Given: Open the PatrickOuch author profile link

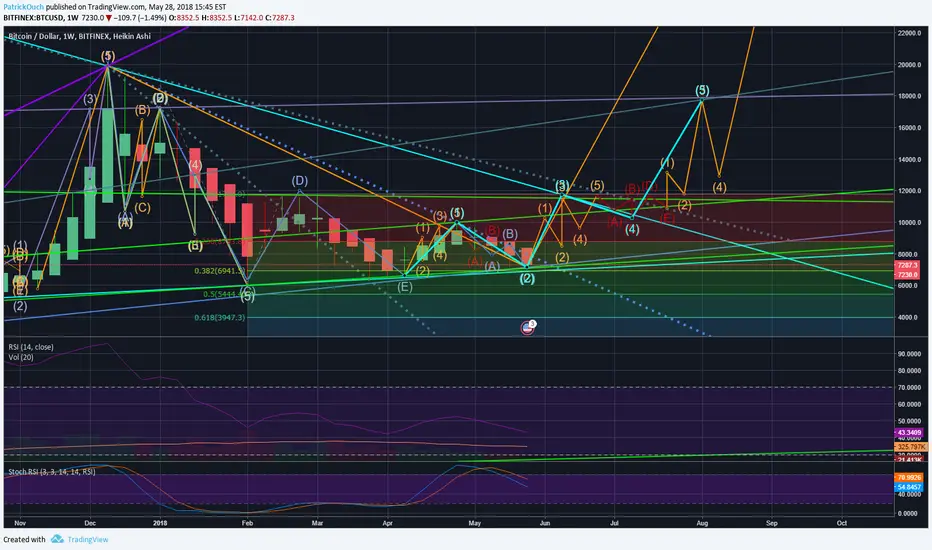Looking at the screenshot, I should (x=23, y=7).
